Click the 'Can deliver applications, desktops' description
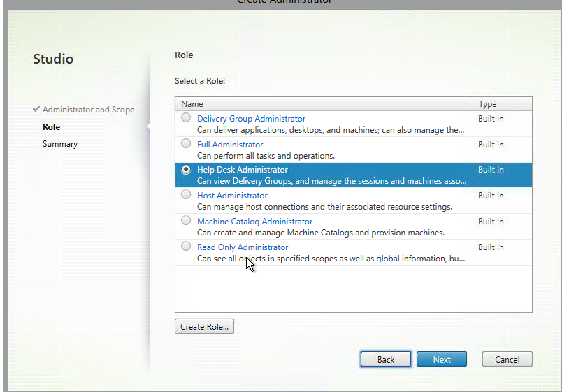 tap(331, 130)
